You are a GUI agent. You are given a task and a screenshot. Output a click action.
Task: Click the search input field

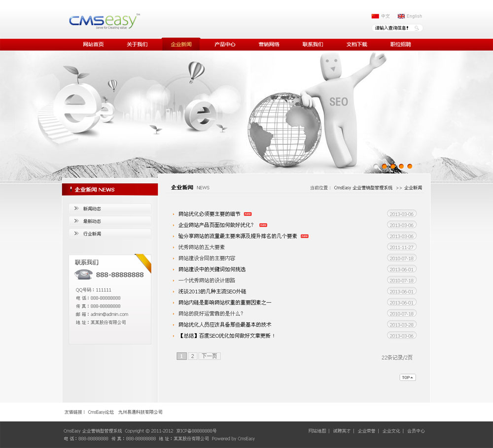click(392, 28)
